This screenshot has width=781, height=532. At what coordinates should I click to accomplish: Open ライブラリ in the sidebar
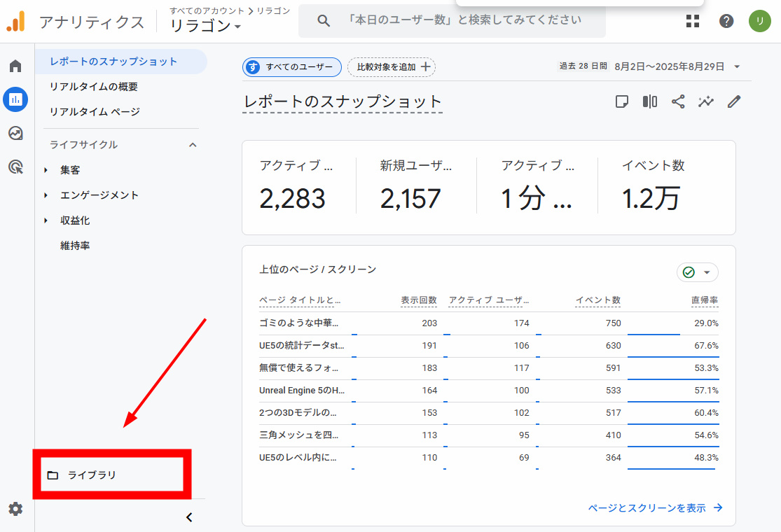click(x=91, y=475)
